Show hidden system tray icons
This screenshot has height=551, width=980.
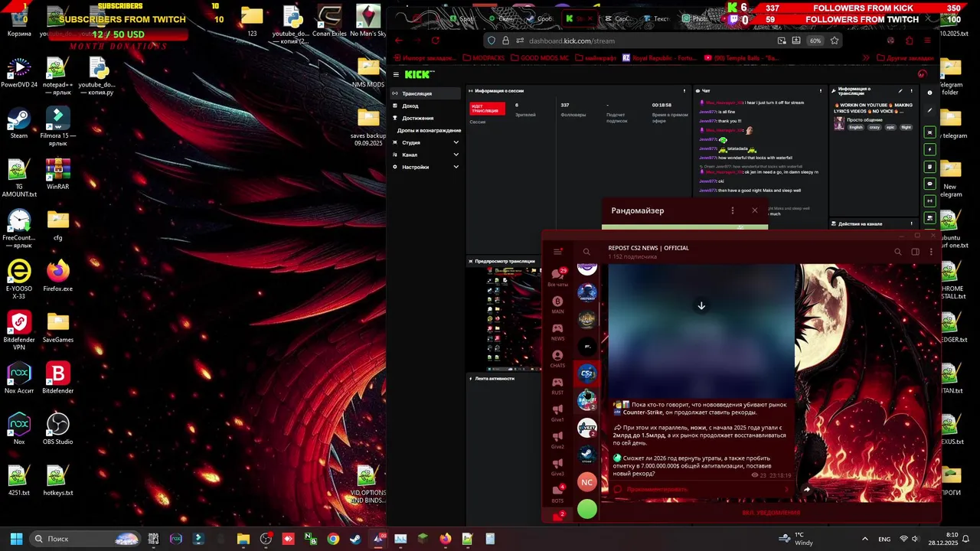click(x=864, y=539)
